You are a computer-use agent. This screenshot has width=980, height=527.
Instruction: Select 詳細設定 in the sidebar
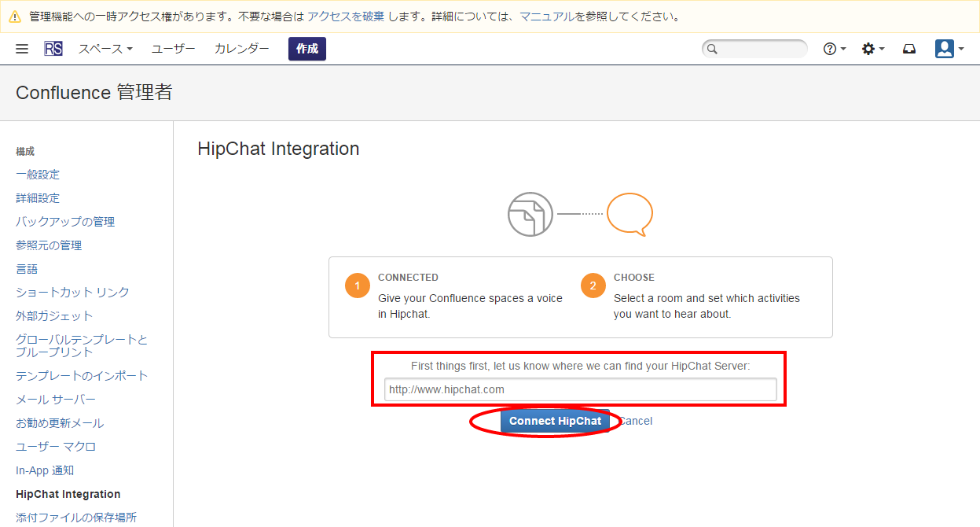coord(38,198)
